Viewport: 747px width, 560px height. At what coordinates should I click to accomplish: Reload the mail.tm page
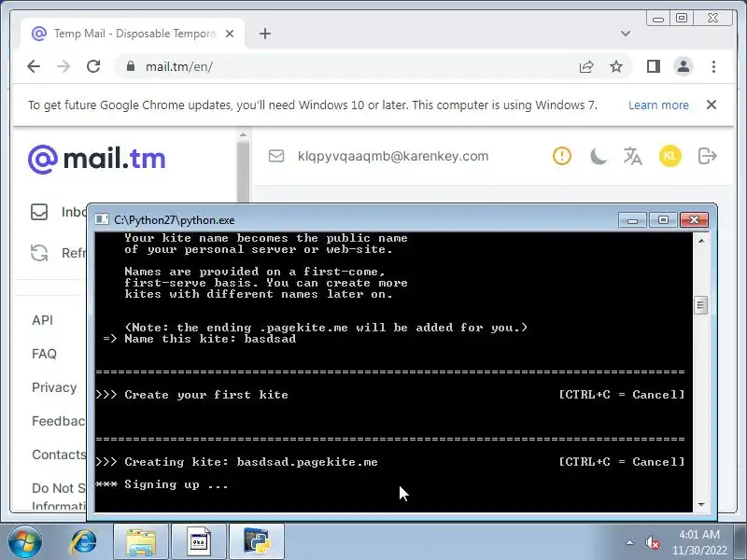point(93,66)
